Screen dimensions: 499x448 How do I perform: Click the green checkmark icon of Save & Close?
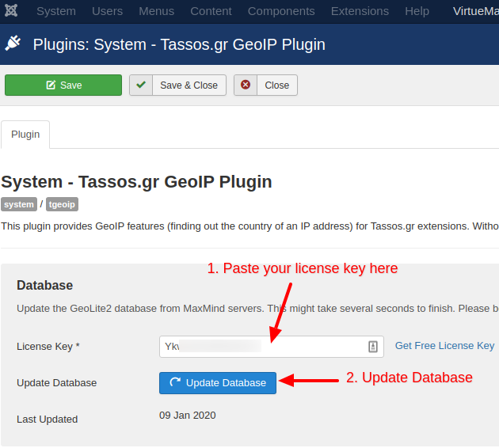pyautogui.click(x=141, y=85)
